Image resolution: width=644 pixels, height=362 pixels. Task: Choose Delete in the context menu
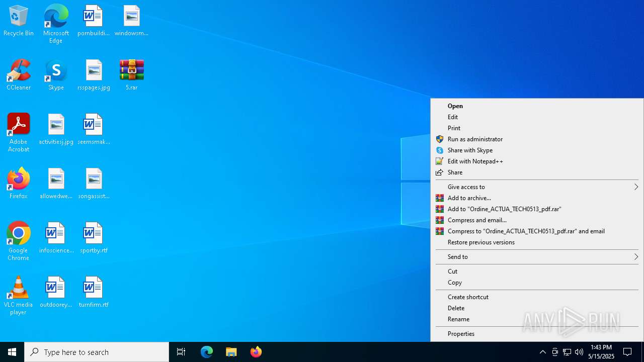(537, 308)
